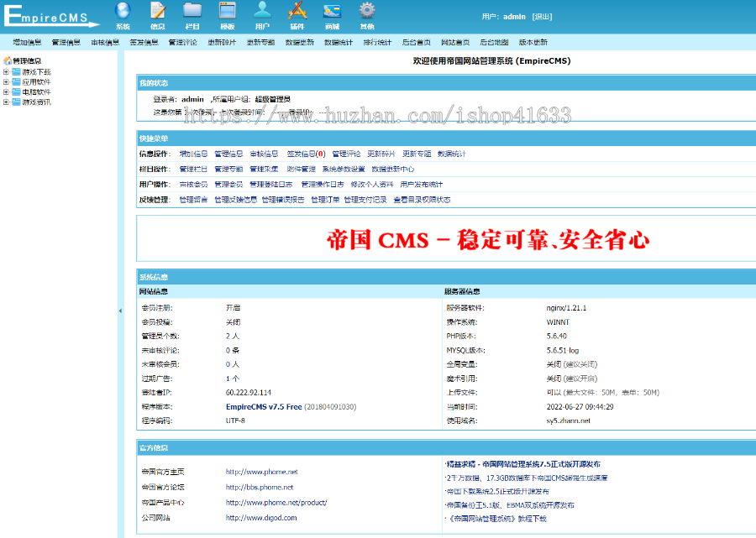Click 附件管理 in the quick menu
Viewport: 756px width, 538px height.
pyautogui.click(x=301, y=169)
